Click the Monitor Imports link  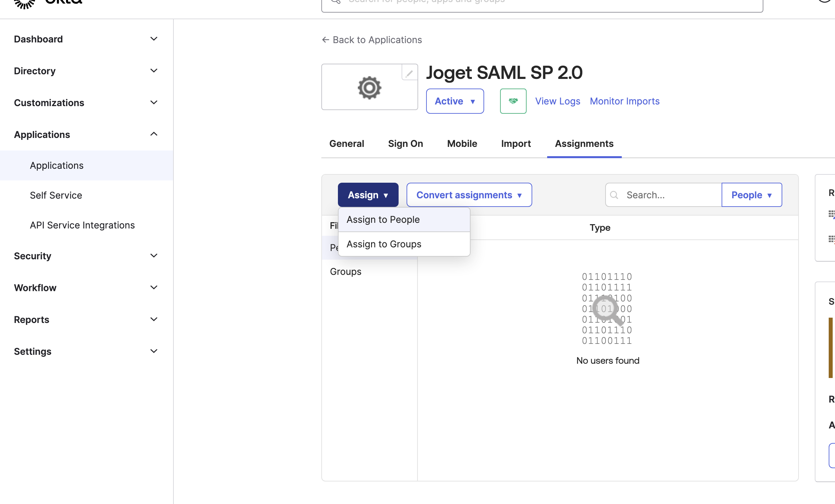(x=624, y=101)
